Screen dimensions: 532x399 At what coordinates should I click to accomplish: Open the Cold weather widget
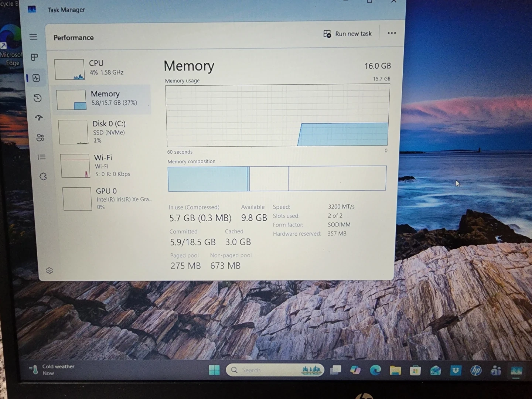52,369
